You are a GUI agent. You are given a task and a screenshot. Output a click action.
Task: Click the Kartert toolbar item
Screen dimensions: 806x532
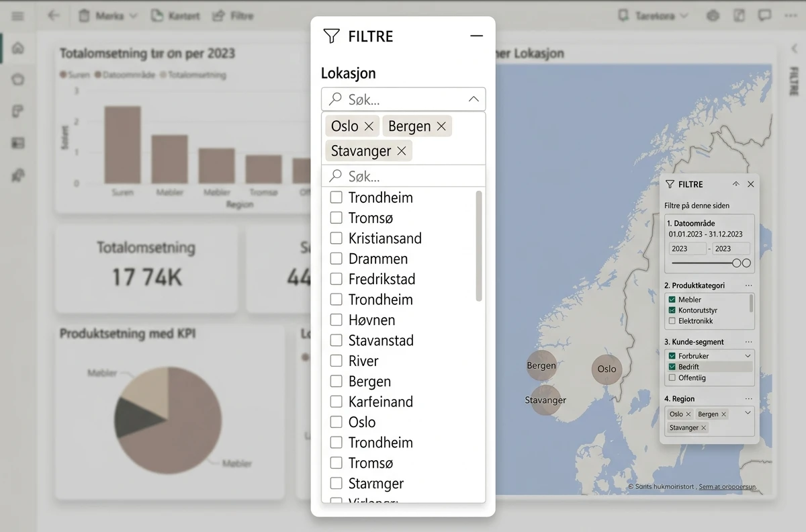point(175,15)
